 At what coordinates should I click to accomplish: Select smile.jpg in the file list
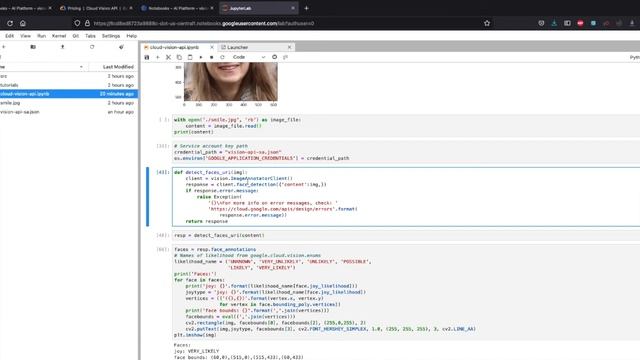coord(69,103)
